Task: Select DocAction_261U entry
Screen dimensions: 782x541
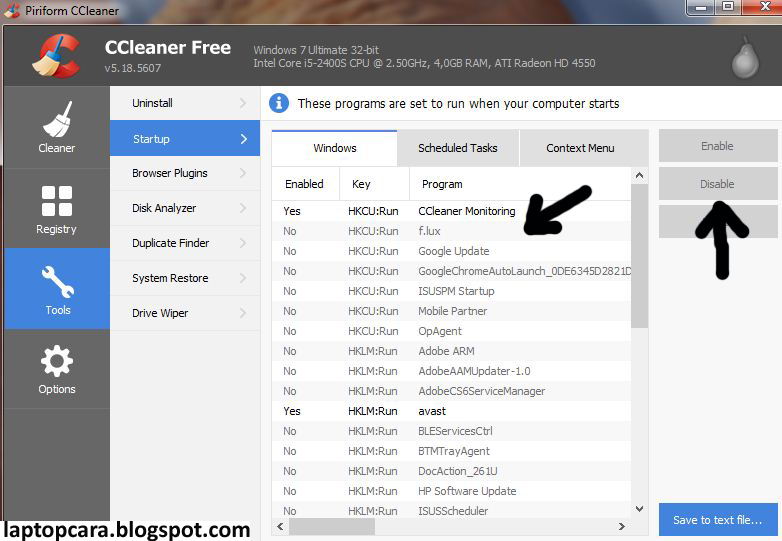Action: pyautogui.click(x=451, y=471)
